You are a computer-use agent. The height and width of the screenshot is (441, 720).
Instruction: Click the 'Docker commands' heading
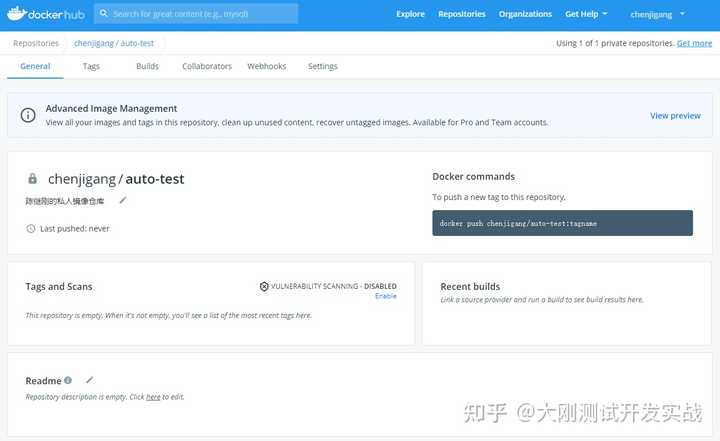(473, 176)
